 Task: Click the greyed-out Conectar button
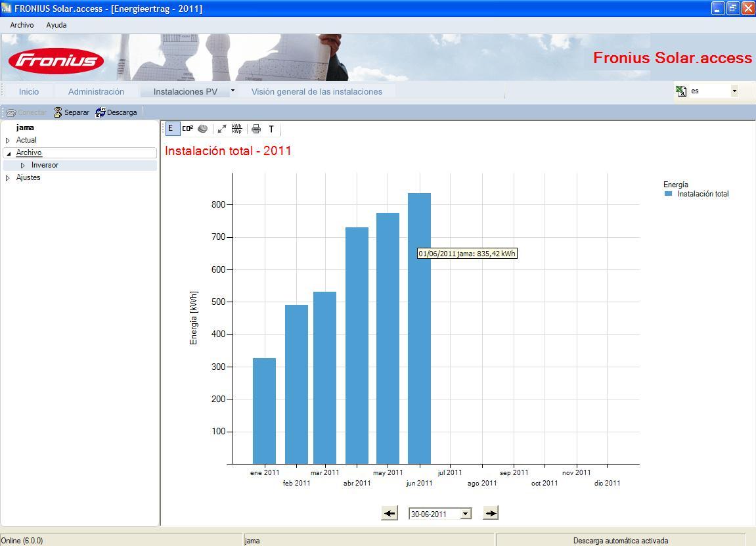point(26,112)
